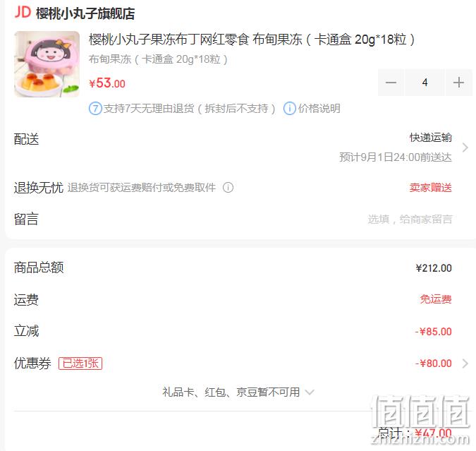The width and height of the screenshot is (476, 451).
Task: Select the 快递运输 delivery method
Action: pos(430,138)
